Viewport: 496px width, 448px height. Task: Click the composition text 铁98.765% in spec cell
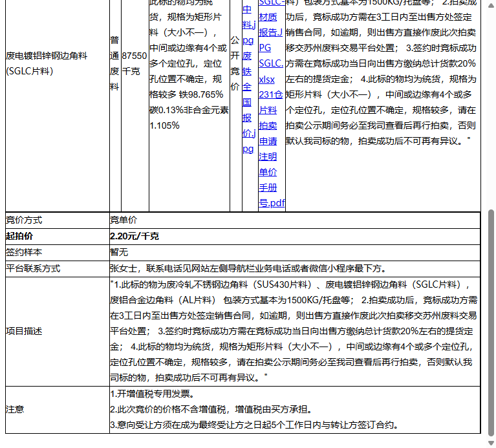coord(201,94)
